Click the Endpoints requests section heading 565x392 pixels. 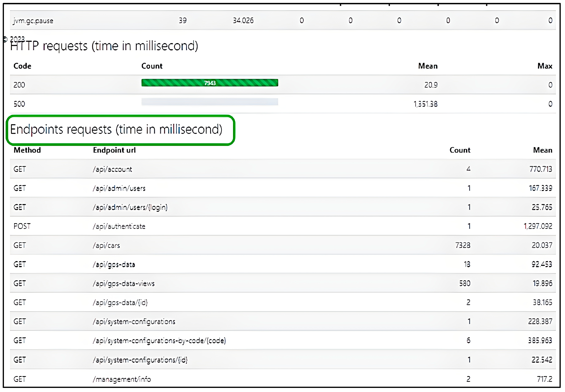pyautogui.click(x=116, y=129)
